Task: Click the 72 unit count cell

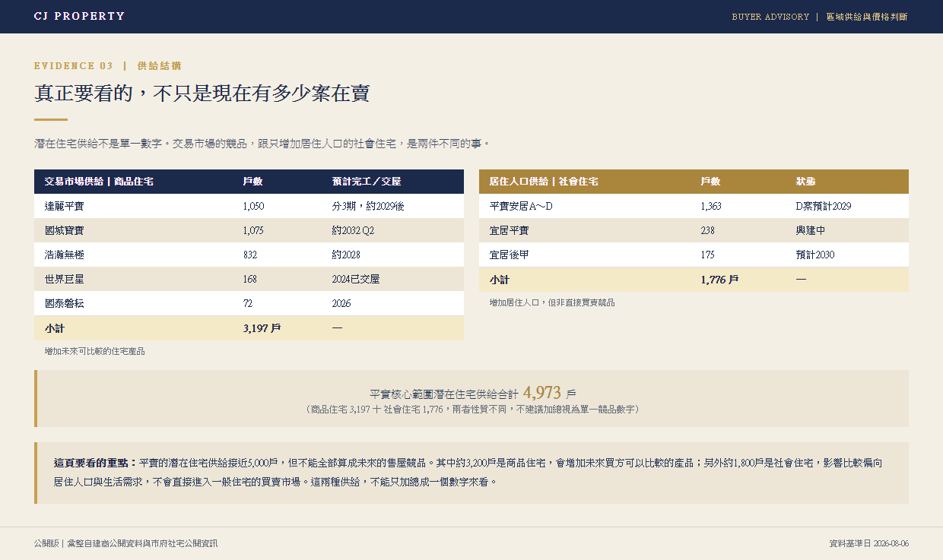Action: (x=248, y=303)
